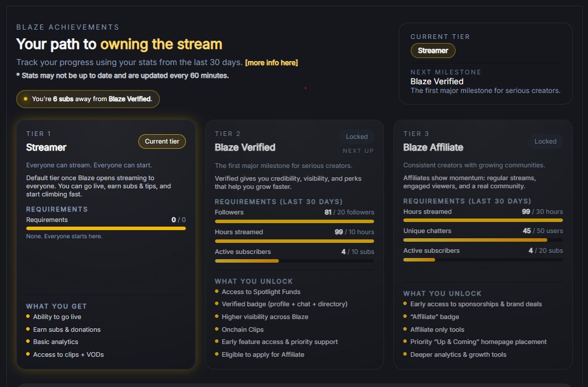
Task: Click the Tier 2 Hours streamed progress bar
Action: tap(295, 241)
